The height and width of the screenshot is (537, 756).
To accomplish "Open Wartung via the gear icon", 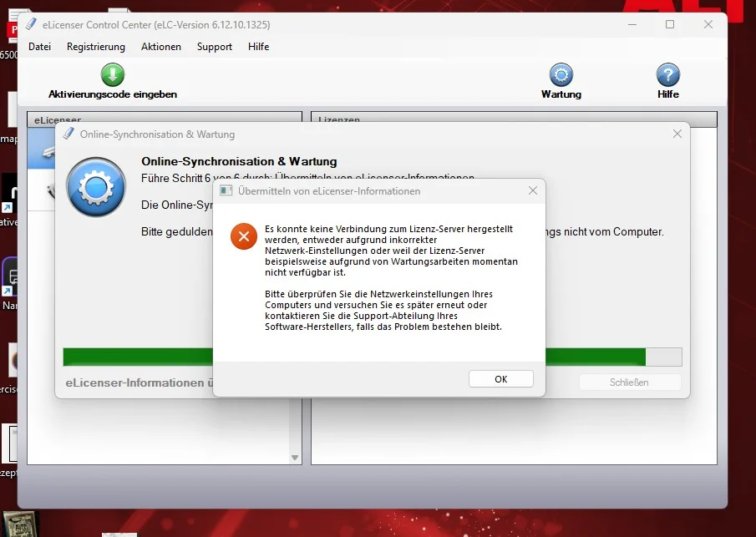I will click(561, 74).
